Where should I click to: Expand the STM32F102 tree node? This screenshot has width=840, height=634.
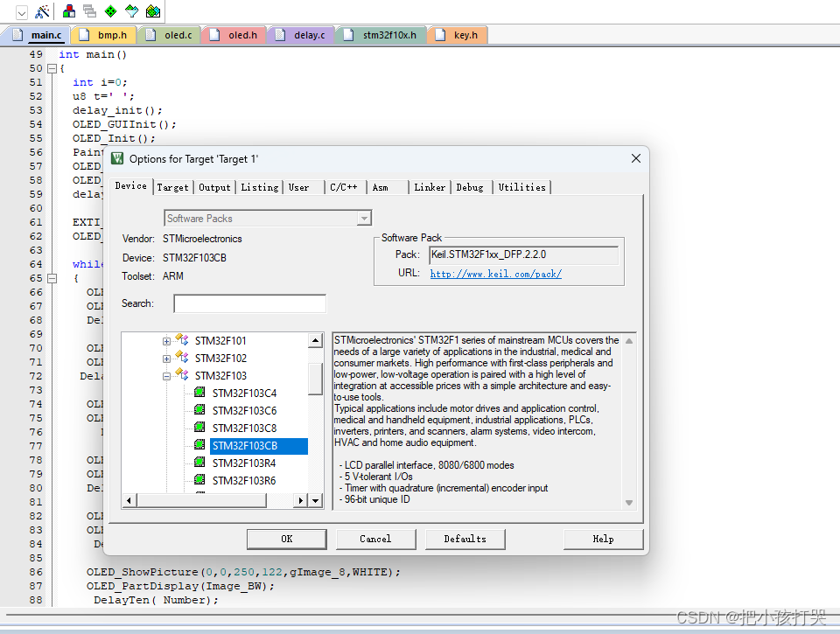click(x=166, y=359)
